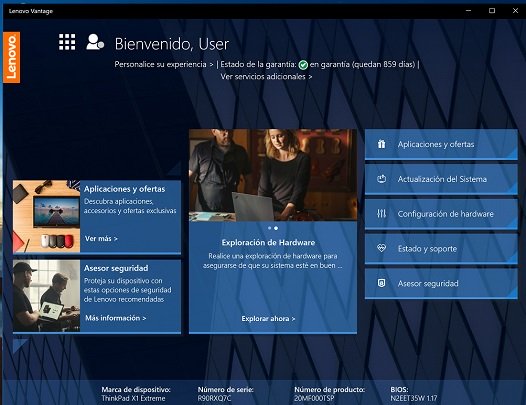Click the Aplicaciones y ofertas card title
Image resolution: width=526 pixels, height=405 pixels.
tap(124, 189)
